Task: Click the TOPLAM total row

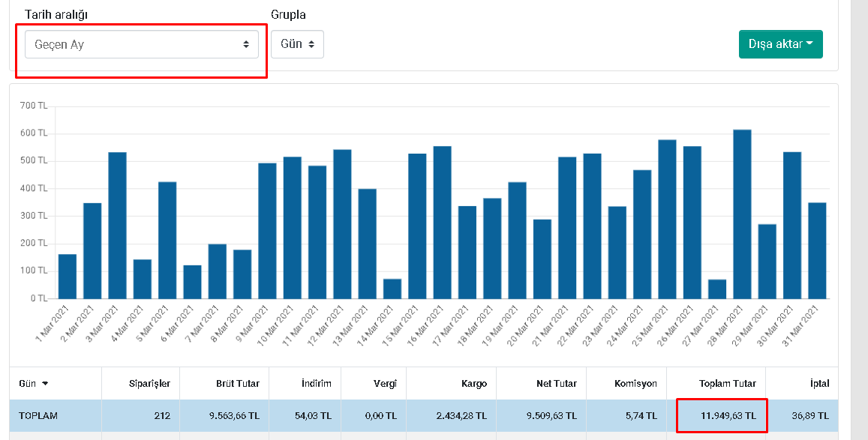Action: 423,416
